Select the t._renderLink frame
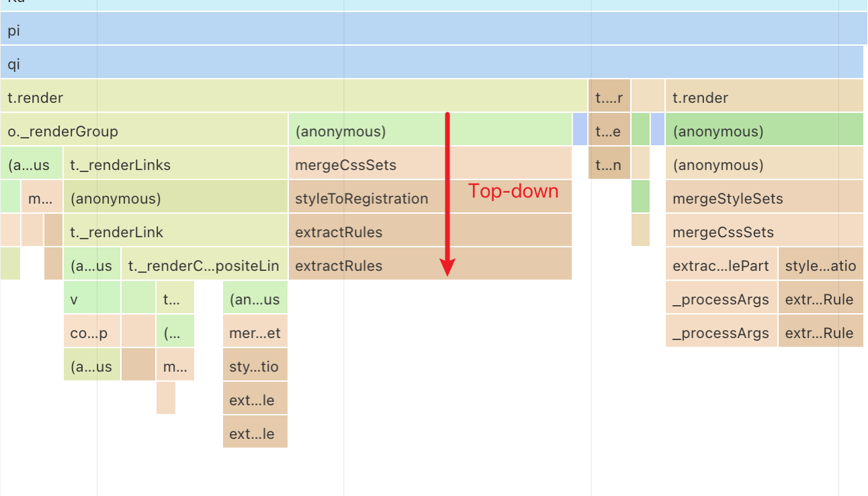 pos(175,230)
